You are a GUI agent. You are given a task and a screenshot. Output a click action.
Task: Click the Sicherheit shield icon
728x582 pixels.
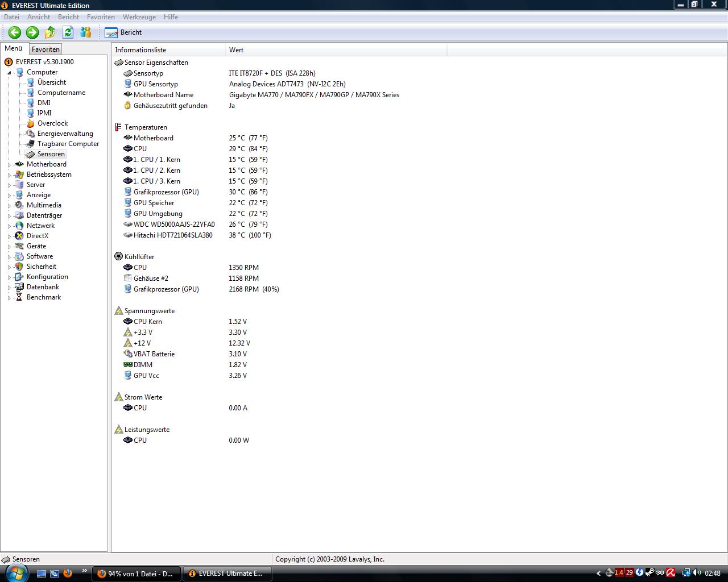coord(19,267)
